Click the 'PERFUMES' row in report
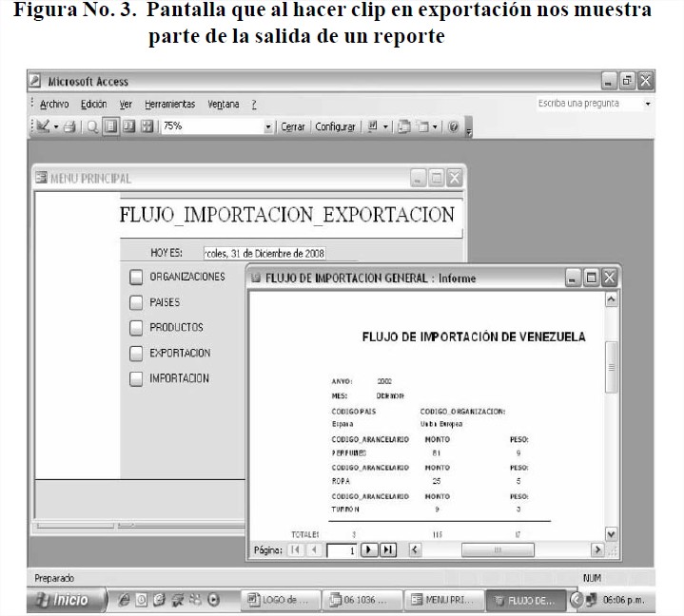 [430, 452]
